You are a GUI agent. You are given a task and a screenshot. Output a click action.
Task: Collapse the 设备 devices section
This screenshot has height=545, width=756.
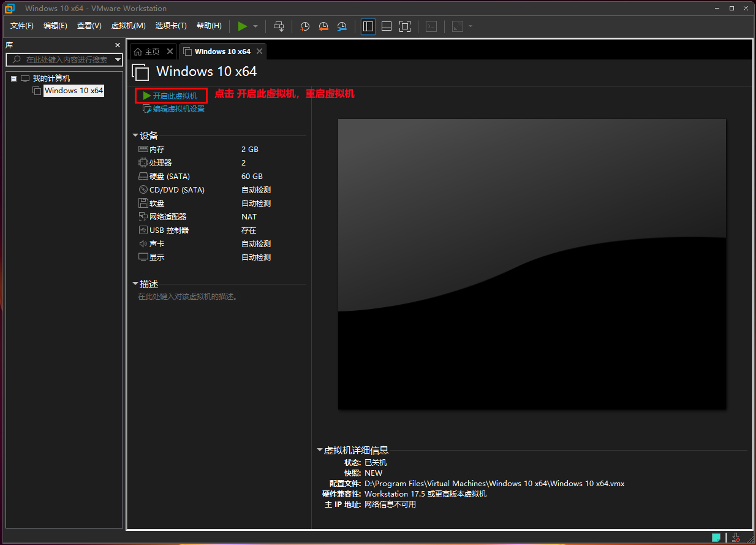pos(135,135)
